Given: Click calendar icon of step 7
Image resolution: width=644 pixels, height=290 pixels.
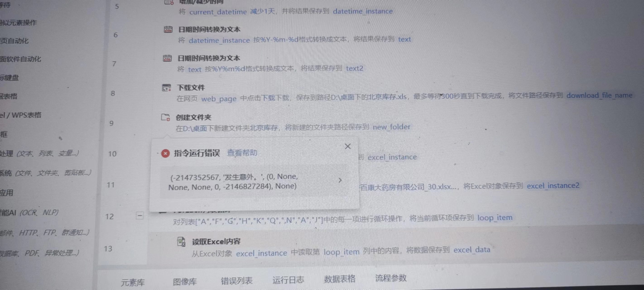Looking at the screenshot, I should (x=167, y=58).
